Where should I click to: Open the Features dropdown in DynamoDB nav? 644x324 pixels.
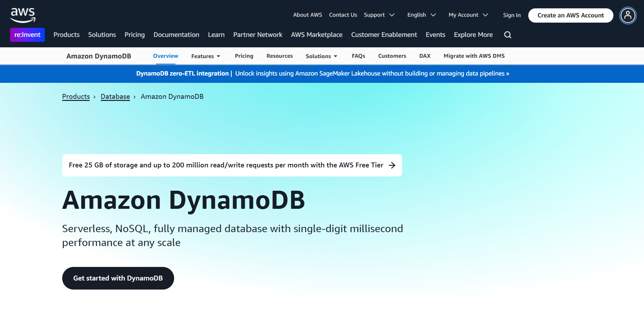tap(205, 56)
